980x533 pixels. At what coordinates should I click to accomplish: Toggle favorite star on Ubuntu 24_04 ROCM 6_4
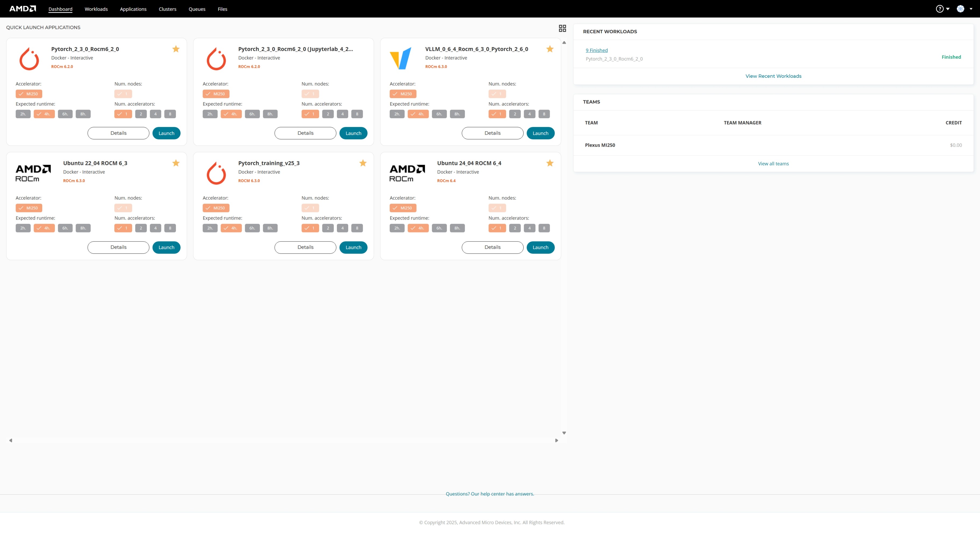tap(550, 163)
